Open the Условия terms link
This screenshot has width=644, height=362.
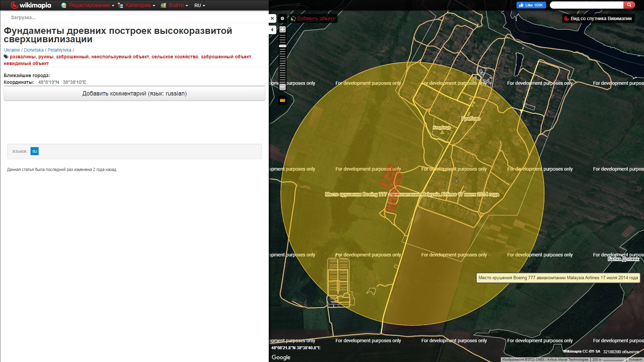pos(635,360)
